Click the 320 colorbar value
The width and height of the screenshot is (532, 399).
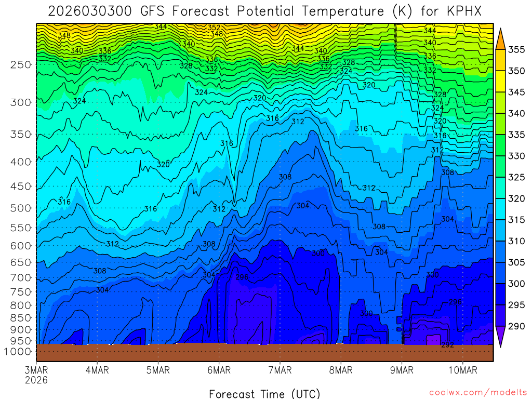[516, 199]
